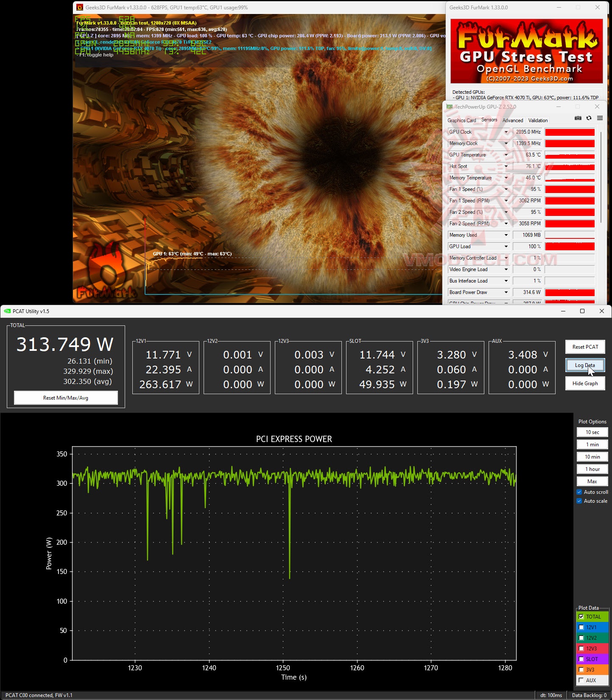Switch to the Graphics Card tab

[x=461, y=120]
